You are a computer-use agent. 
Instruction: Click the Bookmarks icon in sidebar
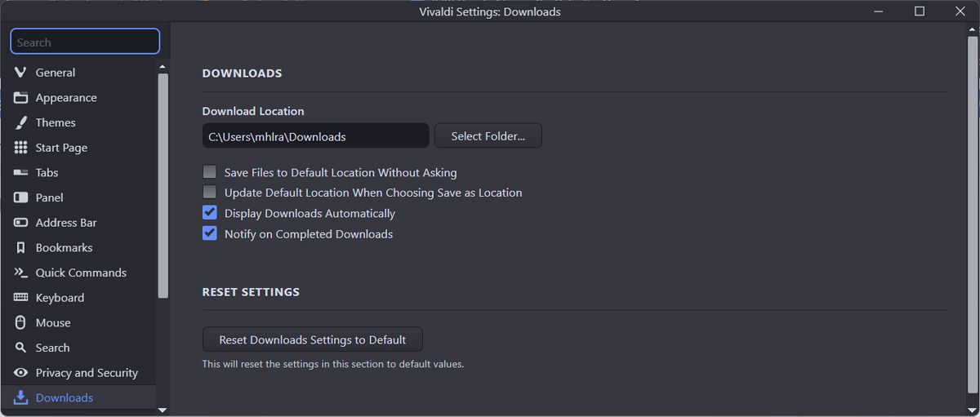(x=21, y=247)
